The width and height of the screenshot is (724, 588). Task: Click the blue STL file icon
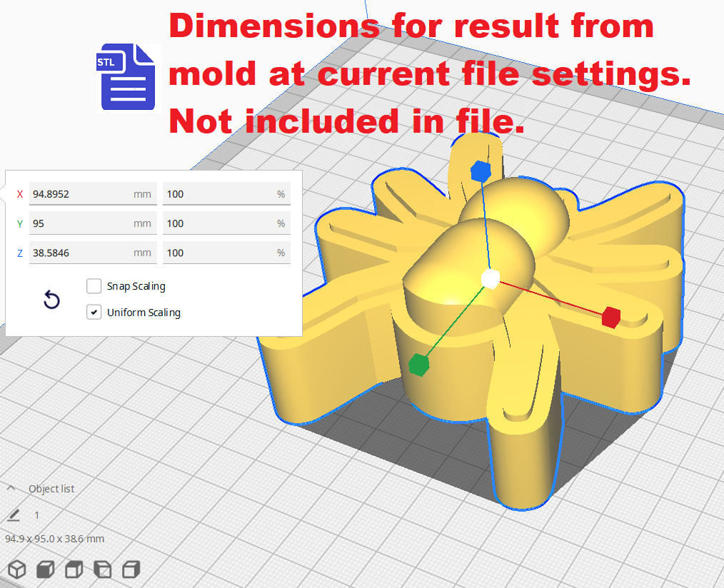click(127, 78)
